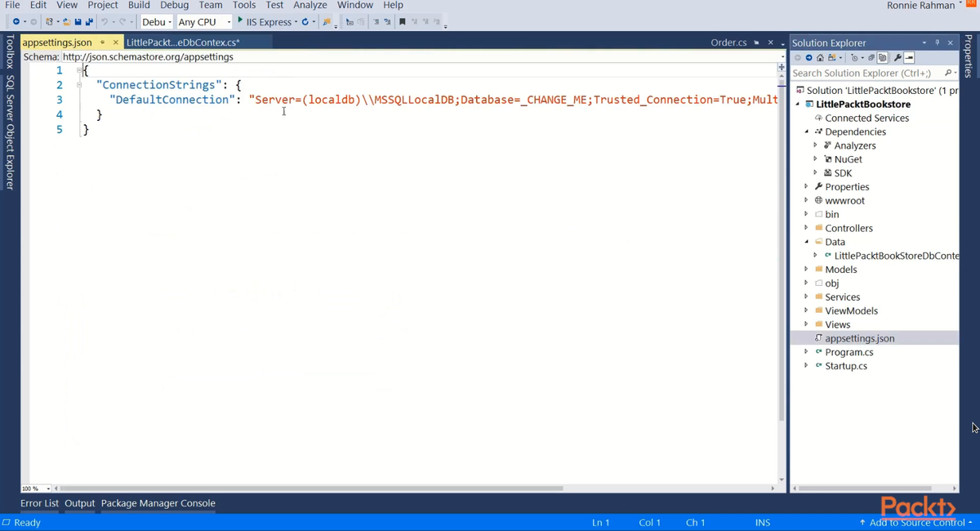Expand the Views folder arrow
980x531 pixels.
807,324
